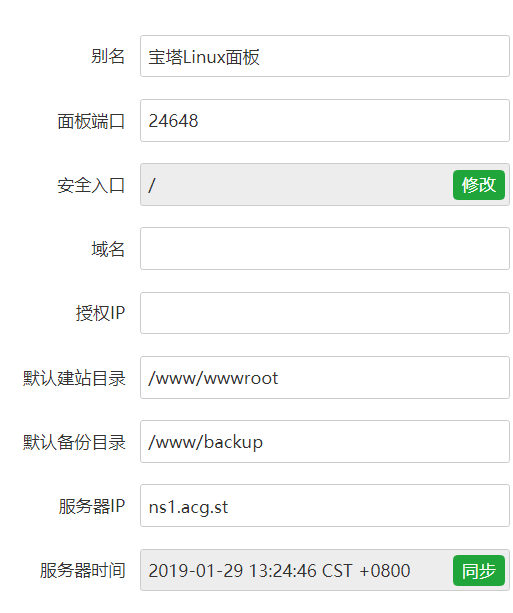Click the green 修改 button
The image size is (513, 613).
point(479,185)
